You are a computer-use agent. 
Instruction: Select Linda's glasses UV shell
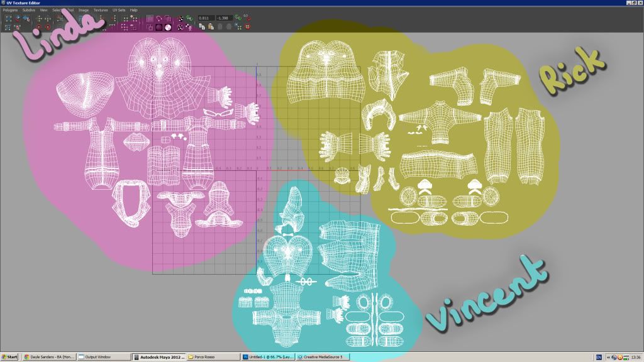click(218, 112)
